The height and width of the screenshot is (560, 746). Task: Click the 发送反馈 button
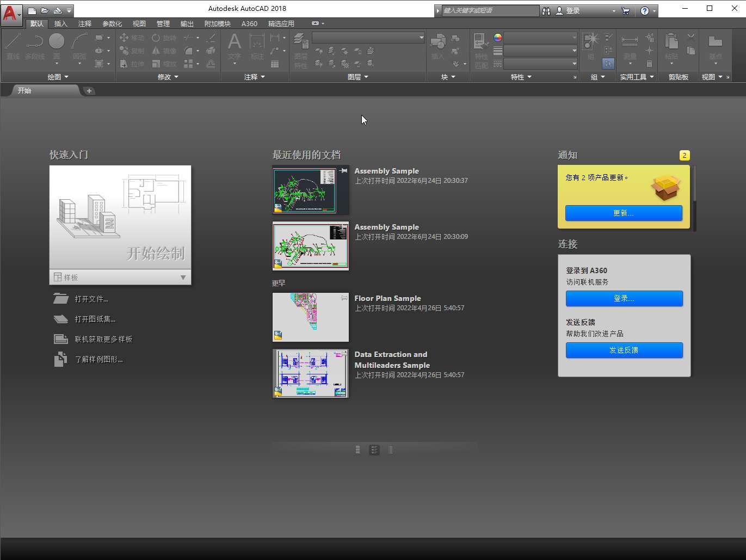point(624,350)
